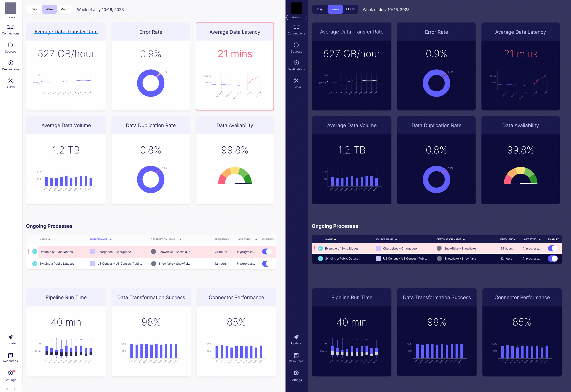Open Sources in the light sidebar
The height and width of the screenshot is (392, 571).
coord(11,48)
